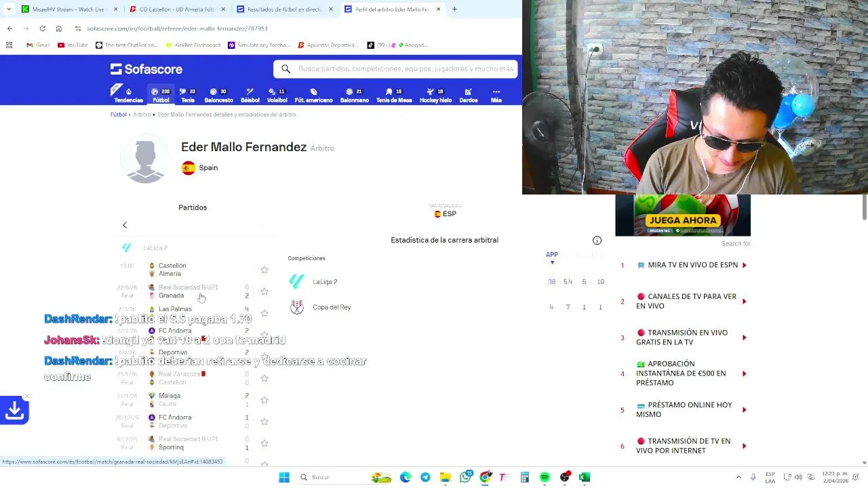Open the Tenis de Mesa section
The width and height of the screenshot is (868, 488).
(394, 95)
